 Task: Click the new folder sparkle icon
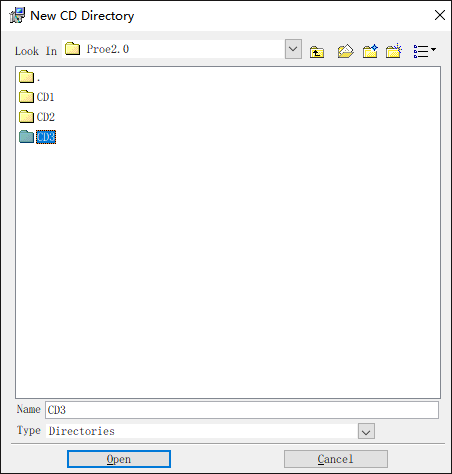tap(394, 51)
